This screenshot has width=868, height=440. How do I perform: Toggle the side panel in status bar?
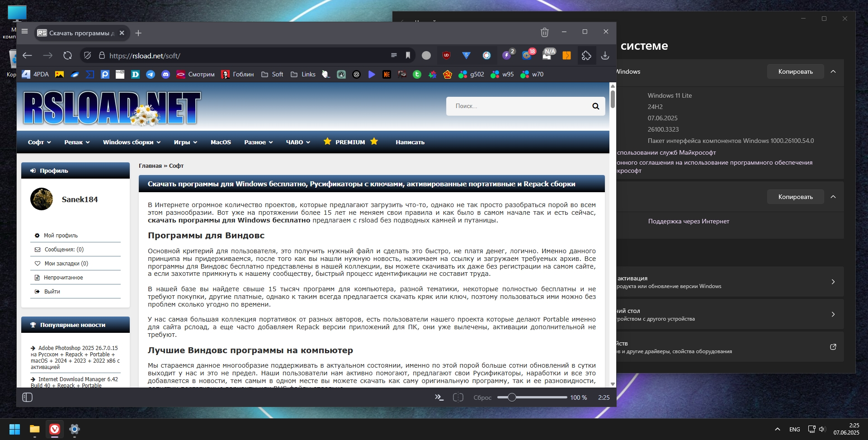(x=28, y=397)
